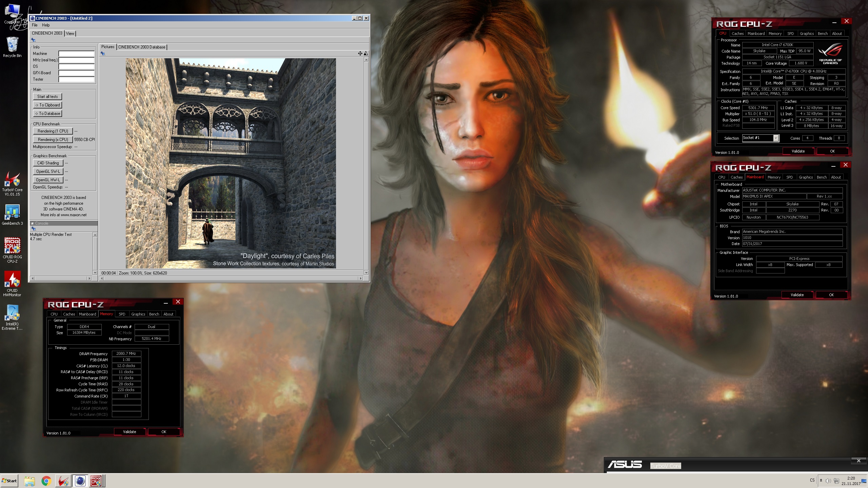Image resolution: width=868 pixels, height=488 pixels.
Task: Click Validate in Memory CPU-Z window
Action: point(130,432)
